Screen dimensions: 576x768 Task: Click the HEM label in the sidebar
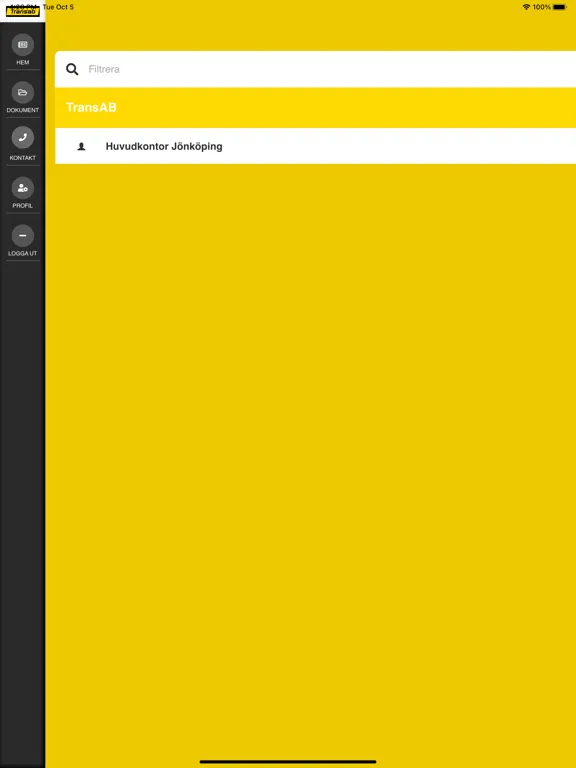tap(23, 62)
